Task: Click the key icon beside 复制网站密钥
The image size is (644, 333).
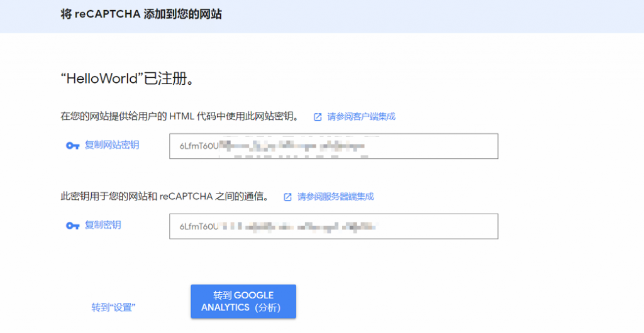Action: click(72, 146)
